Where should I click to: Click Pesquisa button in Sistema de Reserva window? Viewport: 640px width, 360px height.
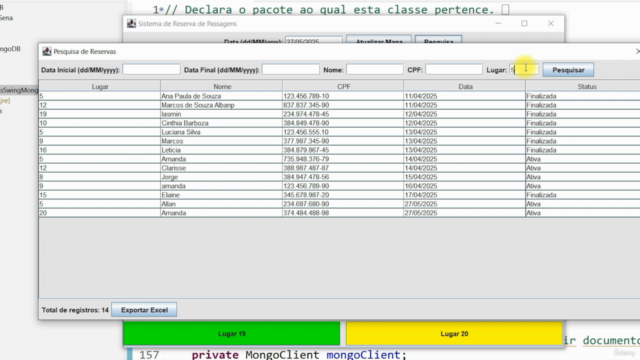pyautogui.click(x=438, y=40)
